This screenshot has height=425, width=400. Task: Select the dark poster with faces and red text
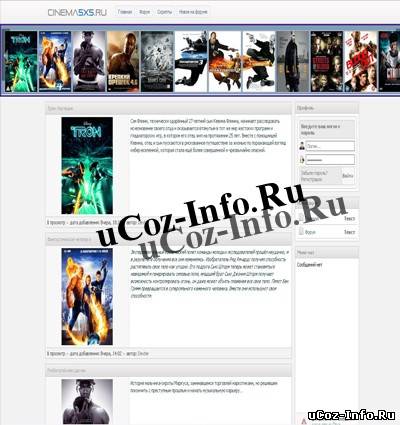tap(327, 61)
